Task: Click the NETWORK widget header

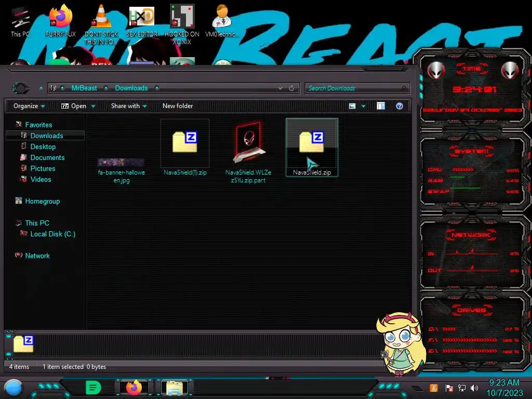Action: coord(471,235)
